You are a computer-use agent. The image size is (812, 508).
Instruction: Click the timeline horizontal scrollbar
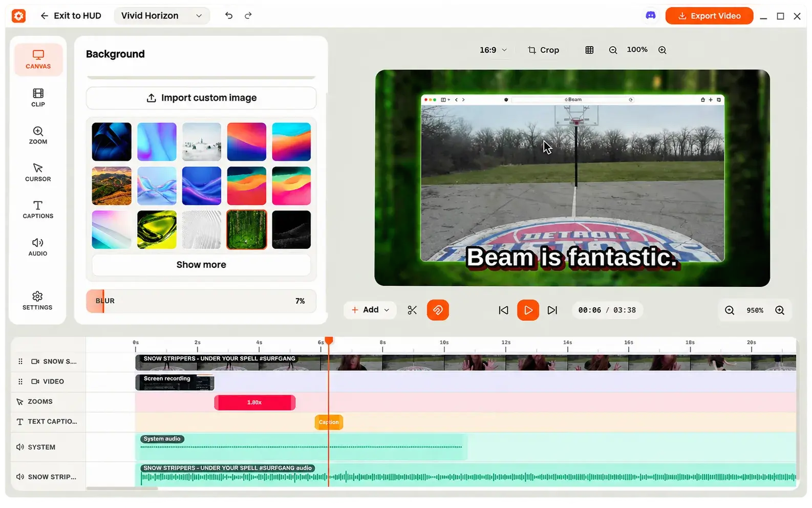pos(122,489)
